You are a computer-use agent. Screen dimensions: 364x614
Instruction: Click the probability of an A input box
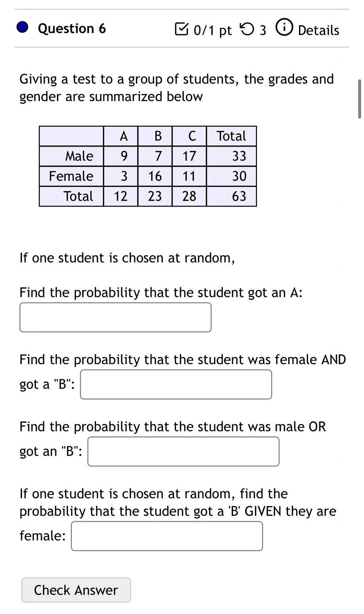click(x=116, y=317)
